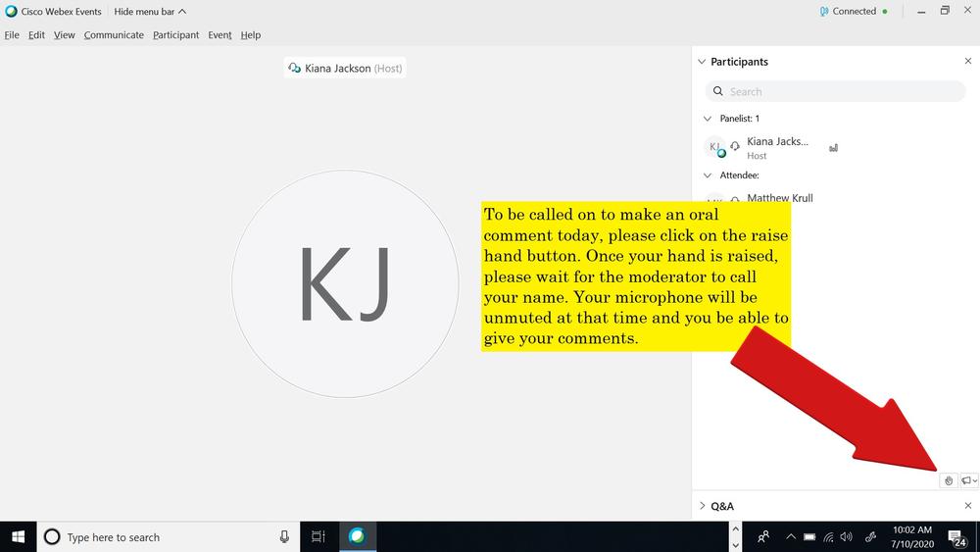Image resolution: width=980 pixels, height=552 pixels.
Task: Show hidden system tray icons
Action: point(791,536)
